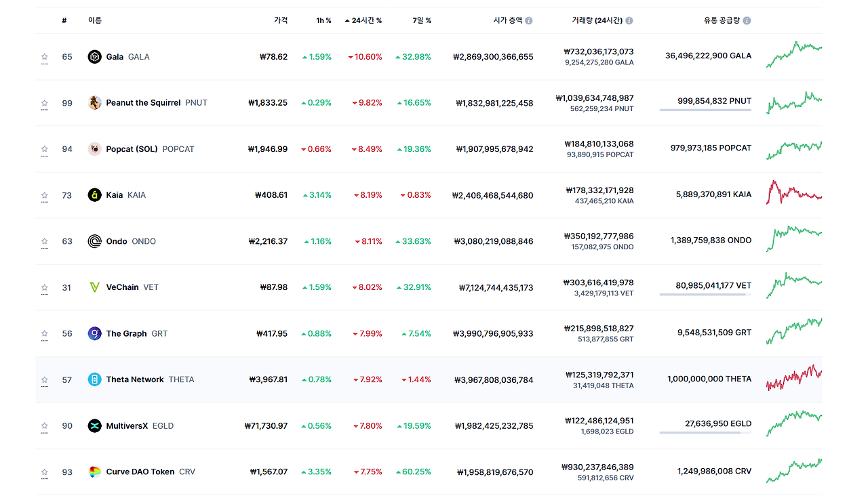Click VeChain market cap ₩7,124,744,435,173

click(496, 287)
